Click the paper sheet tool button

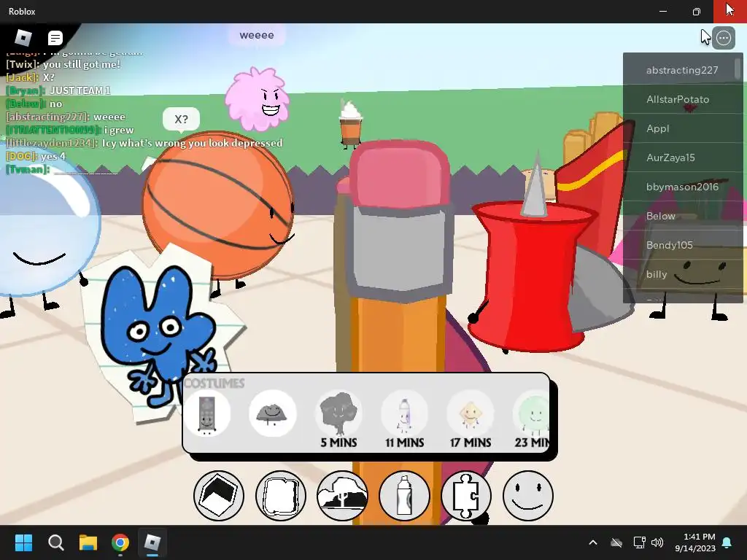281,496
